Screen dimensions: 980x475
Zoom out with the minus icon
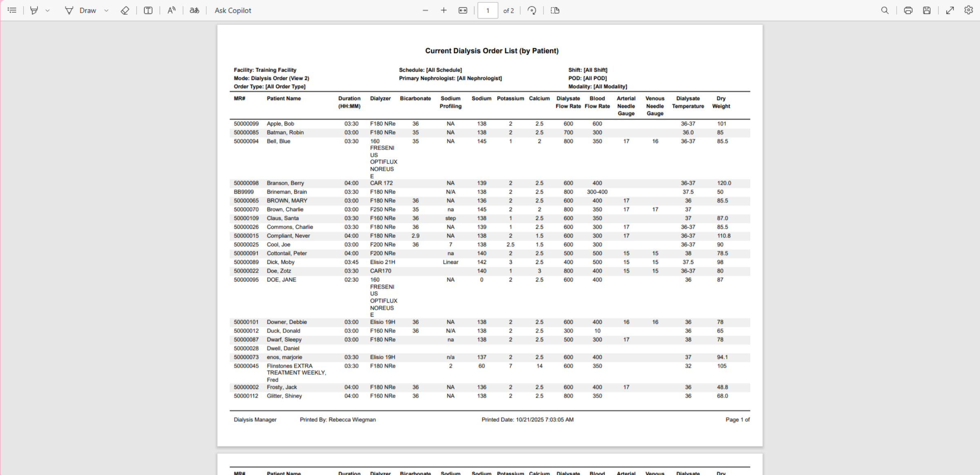pos(425,10)
